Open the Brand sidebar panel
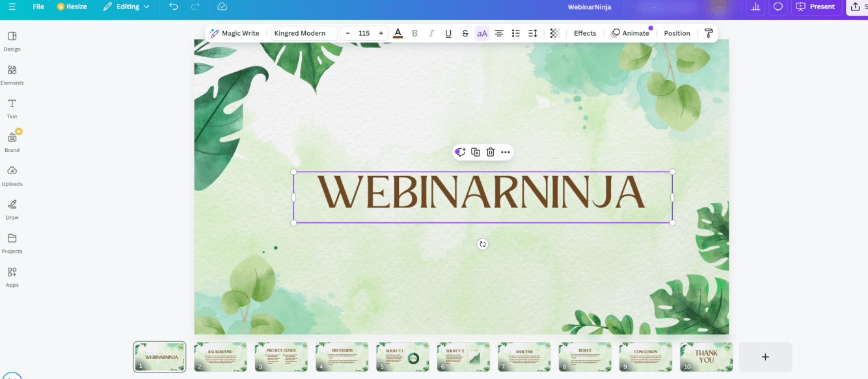This screenshot has height=379, width=868. 12,142
